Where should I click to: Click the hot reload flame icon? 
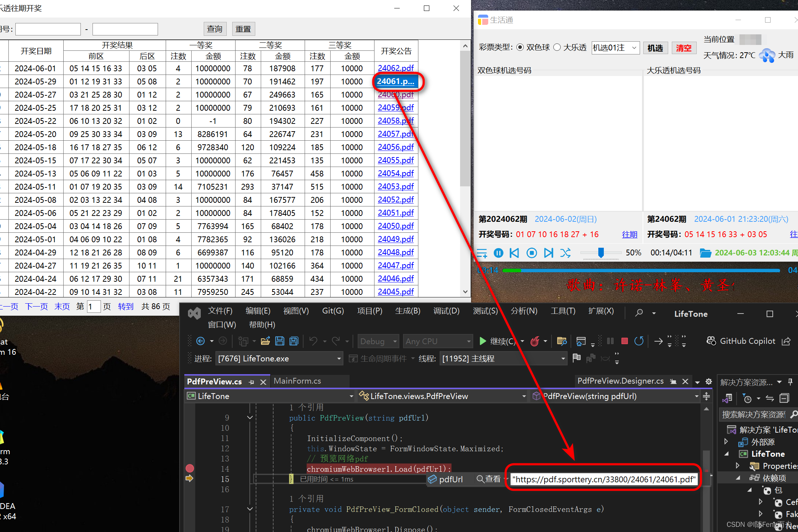[x=535, y=341]
